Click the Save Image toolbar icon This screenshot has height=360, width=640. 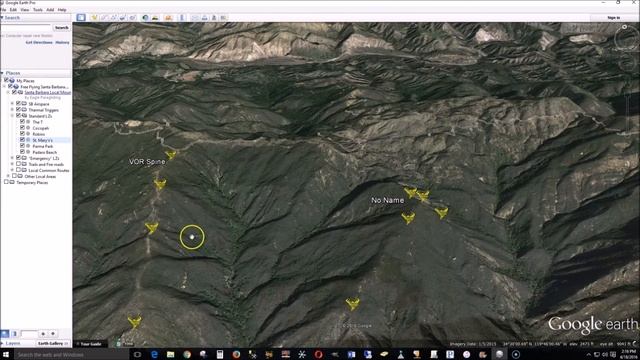(214, 18)
